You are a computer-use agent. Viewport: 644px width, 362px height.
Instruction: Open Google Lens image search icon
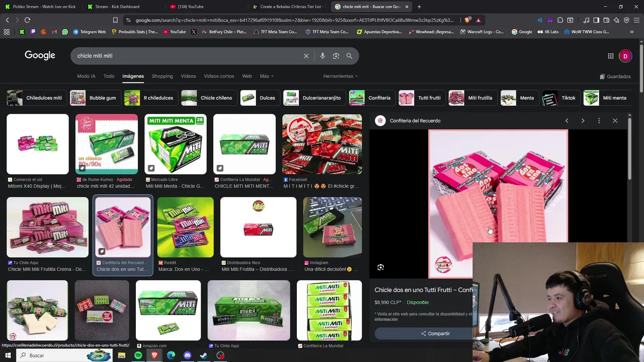point(336,56)
